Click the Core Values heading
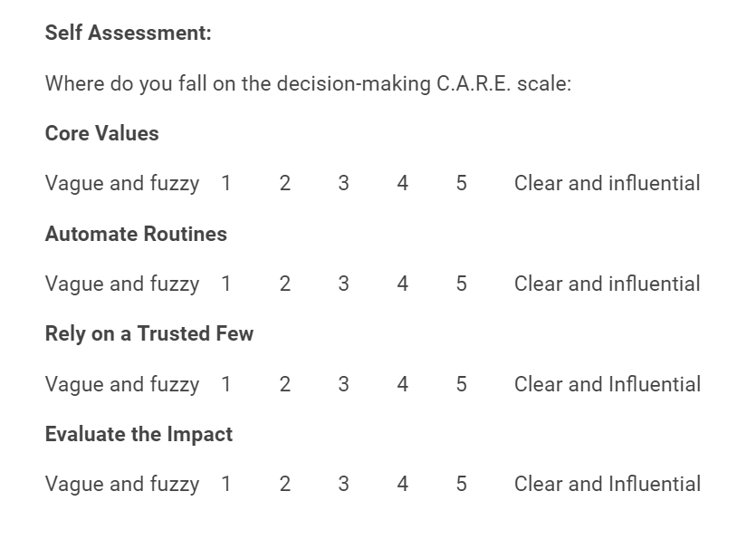This screenshot has height=549, width=756. point(101,133)
